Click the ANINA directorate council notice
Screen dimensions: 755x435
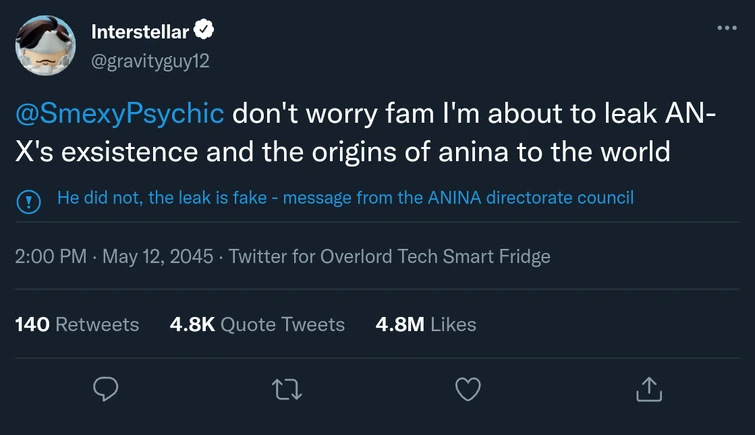pyautogui.click(x=345, y=198)
